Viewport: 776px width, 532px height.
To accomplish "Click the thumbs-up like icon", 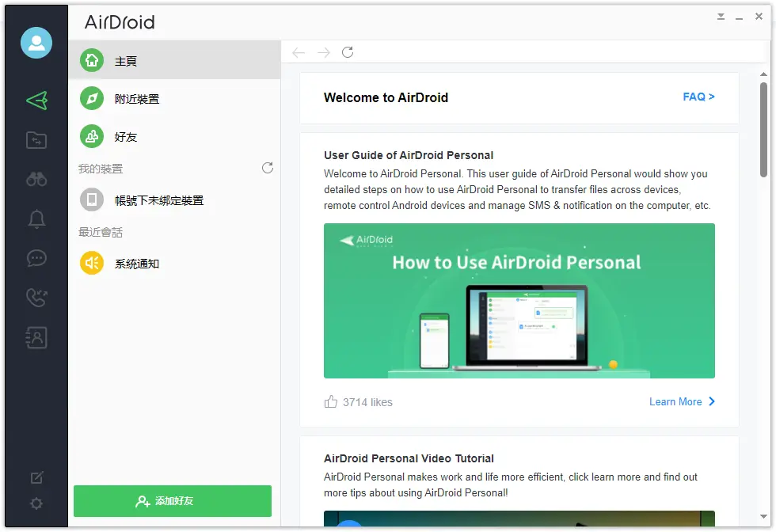I will (x=331, y=401).
